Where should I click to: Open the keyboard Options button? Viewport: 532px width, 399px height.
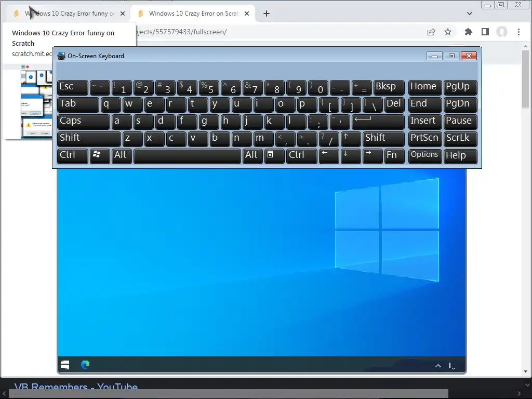425,156
